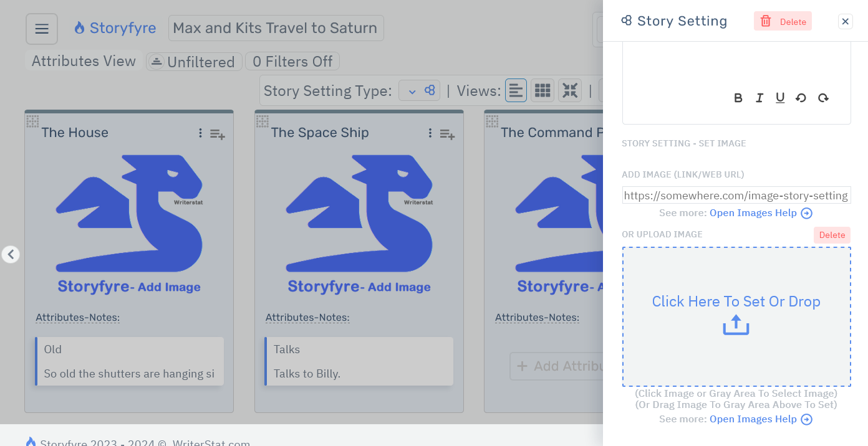
Task: Switch to grid view layout
Action: 542,90
